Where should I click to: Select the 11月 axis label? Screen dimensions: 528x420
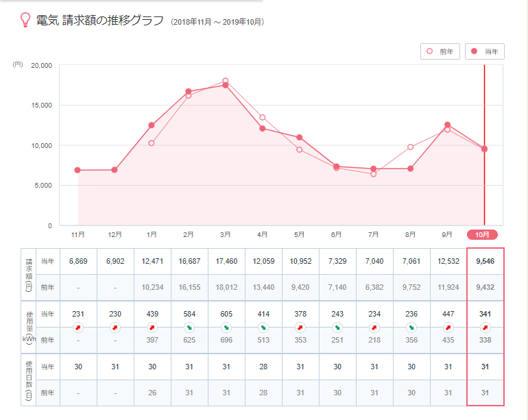pos(77,234)
